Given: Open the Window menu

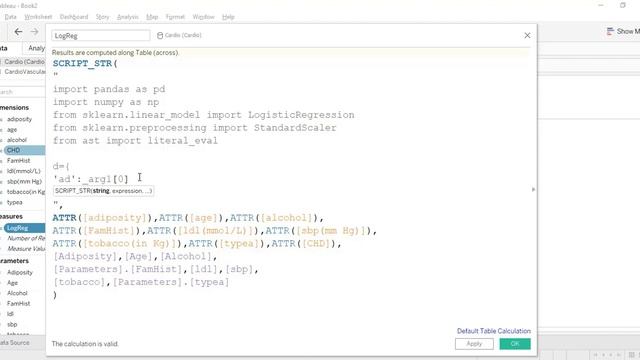Looking at the screenshot, I should 203,17.
